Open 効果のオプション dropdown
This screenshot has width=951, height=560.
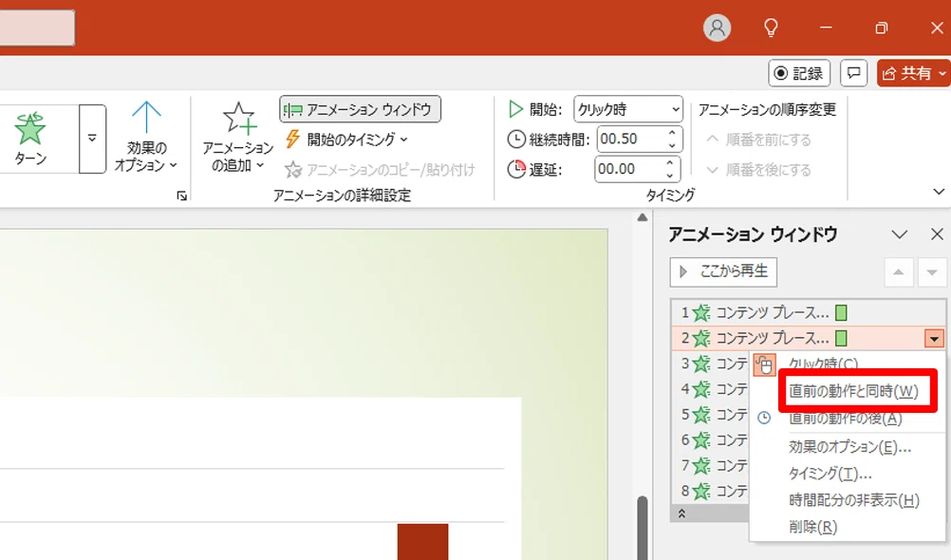pyautogui.click(x=146, y=137)
